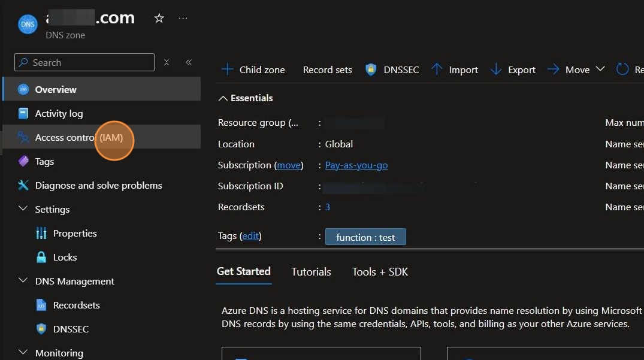Pin zone to favorites with star icon

coord(159,18)
